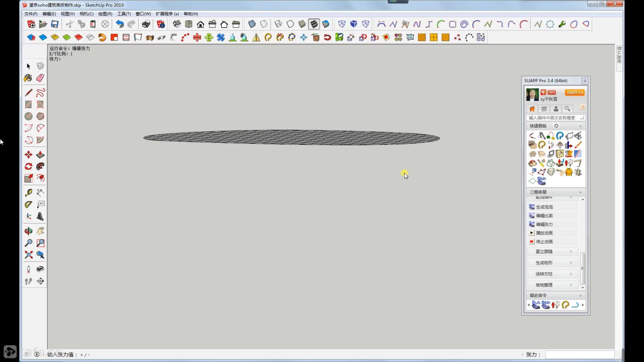Activate the Zoom magnifier tool
This screenshot has height=362, width=644.
(x=29, y=243)
